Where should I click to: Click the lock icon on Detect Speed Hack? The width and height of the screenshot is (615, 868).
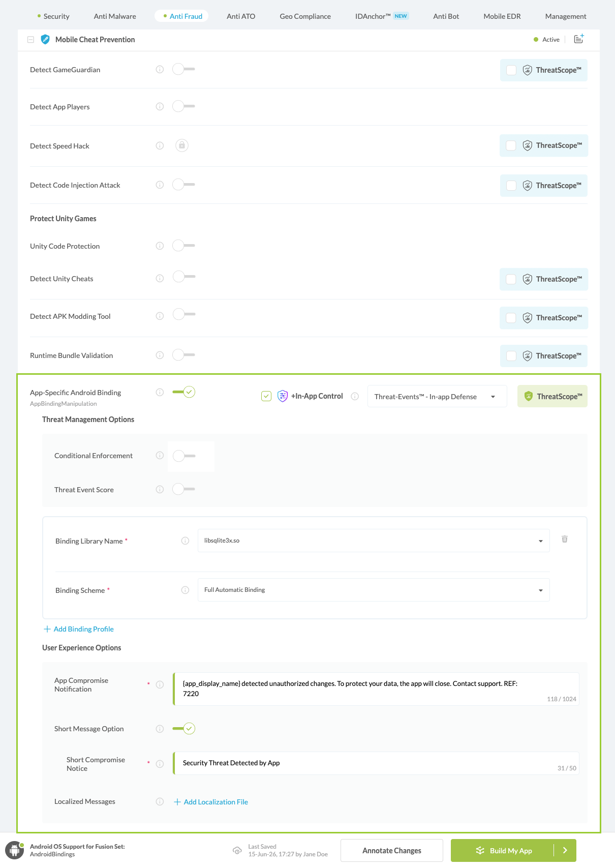(182, 145)
